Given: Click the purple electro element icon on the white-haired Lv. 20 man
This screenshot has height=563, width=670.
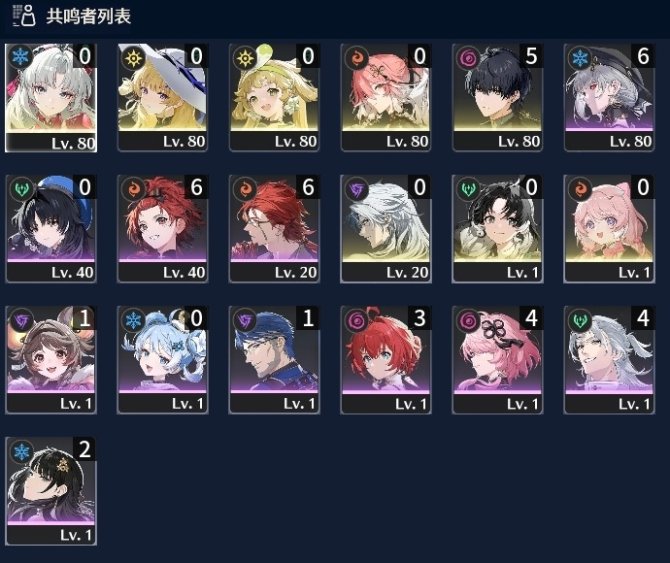Looking at the screenshot, I should coord(356,189).
